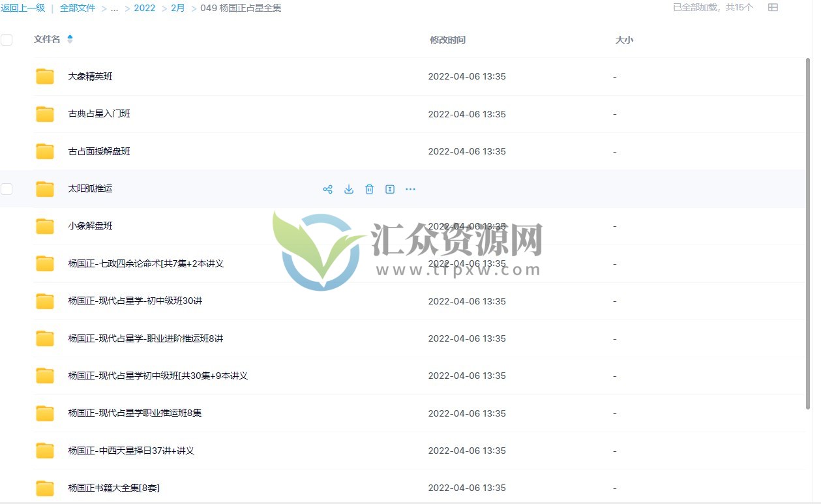Screen dimensions: 821x504
Task: Open the 古占面授解盘班 folder icon
Action: pyautogui.click(x=44, y=151)
